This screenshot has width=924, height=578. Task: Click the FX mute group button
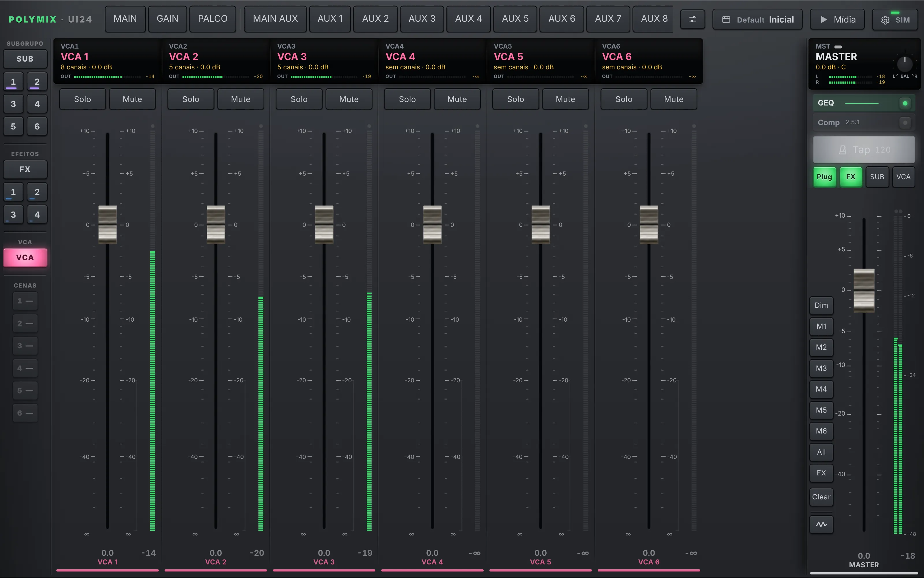pos(821,473)
